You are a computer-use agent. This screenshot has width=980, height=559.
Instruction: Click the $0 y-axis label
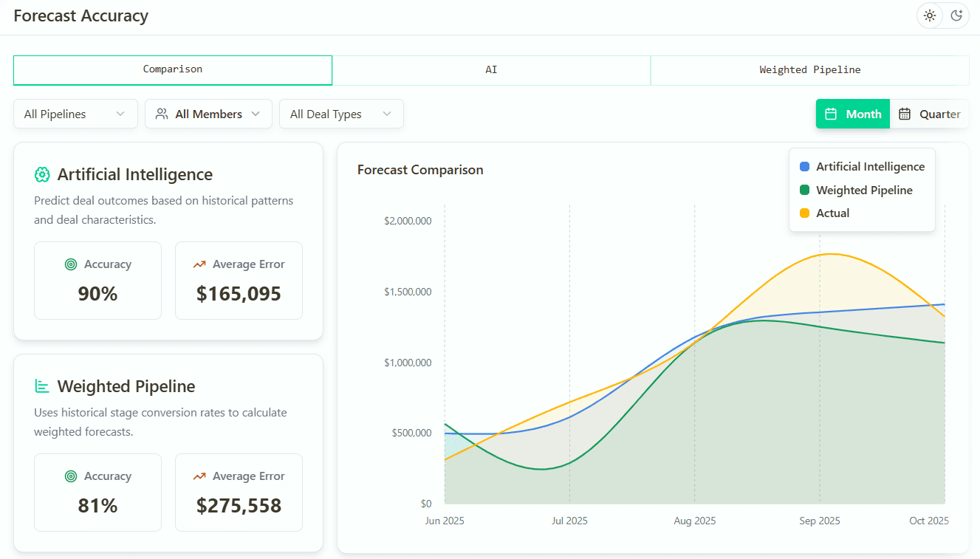(x=426, y=504)
